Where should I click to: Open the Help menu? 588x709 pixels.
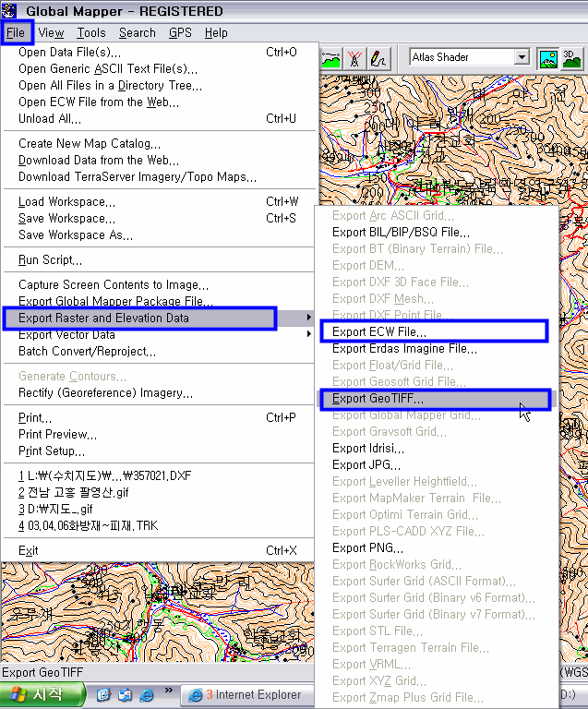coord(216,33)
